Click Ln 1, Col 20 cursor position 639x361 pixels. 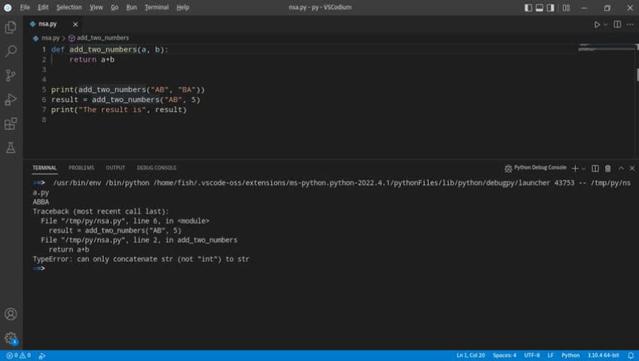(x=470, y=355)
